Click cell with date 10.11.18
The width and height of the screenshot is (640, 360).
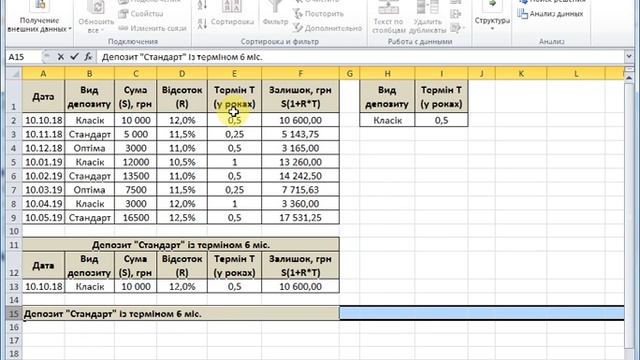[43, 134]
